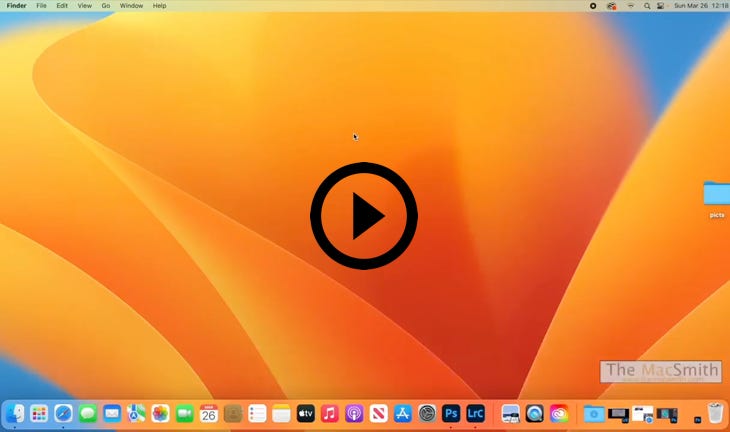Open the File menu

pyautogui.click(x=41, y=6)
